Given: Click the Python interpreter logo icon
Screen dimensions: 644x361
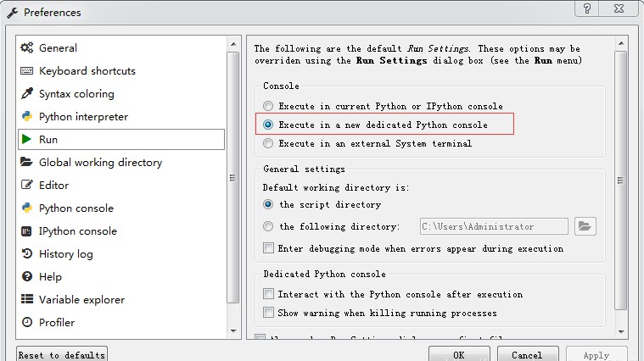Looking at the screenshot, I should [26, 117].
